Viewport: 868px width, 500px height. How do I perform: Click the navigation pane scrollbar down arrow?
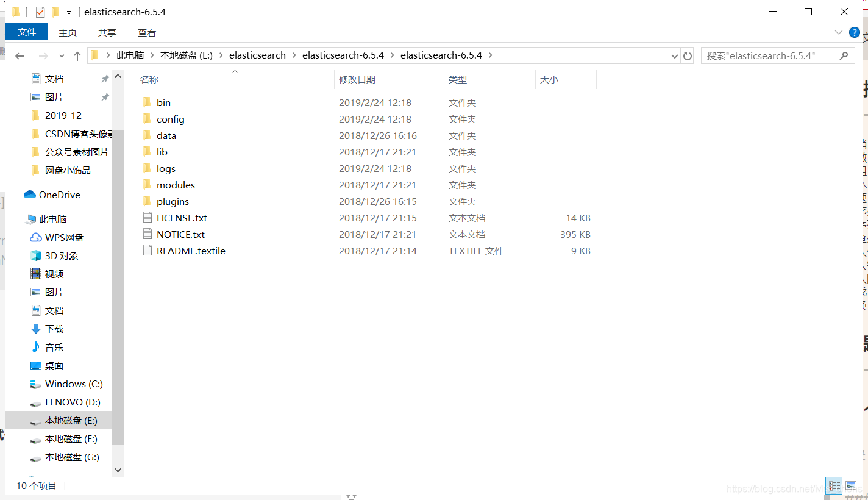click(x=118, y=470)
